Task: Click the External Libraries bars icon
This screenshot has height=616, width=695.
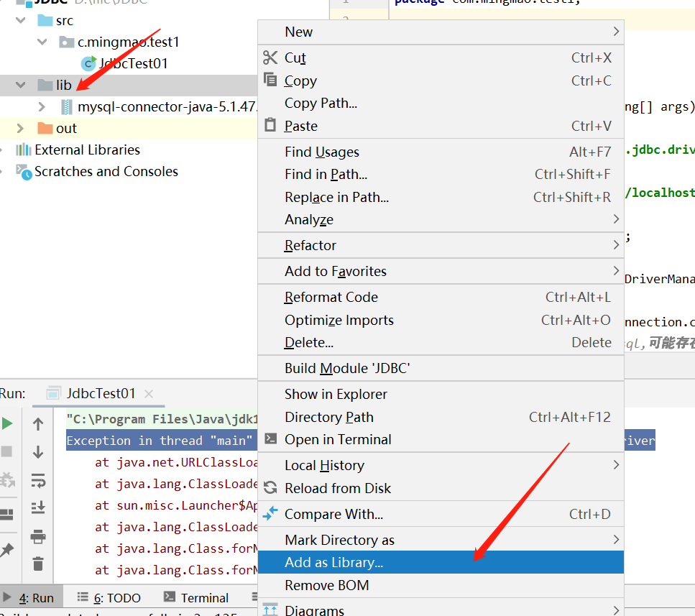Action: click(24, 150)
